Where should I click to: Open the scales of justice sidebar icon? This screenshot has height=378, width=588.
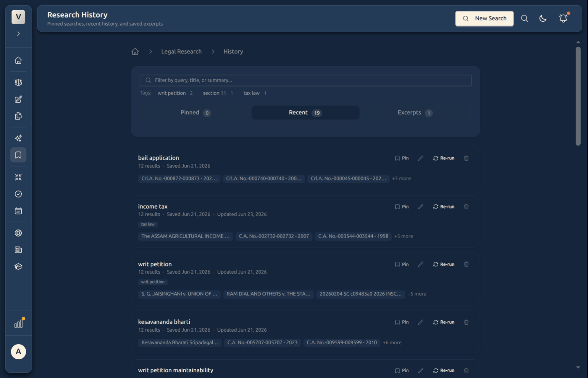pos(18,82)
